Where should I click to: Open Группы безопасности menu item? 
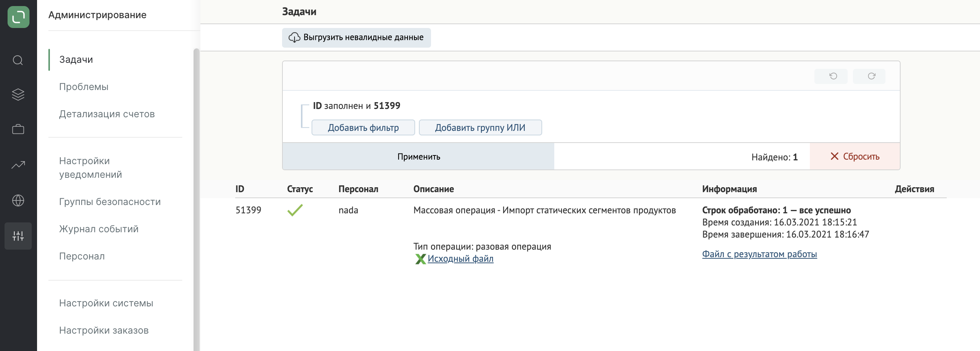[x=110, y=202]
